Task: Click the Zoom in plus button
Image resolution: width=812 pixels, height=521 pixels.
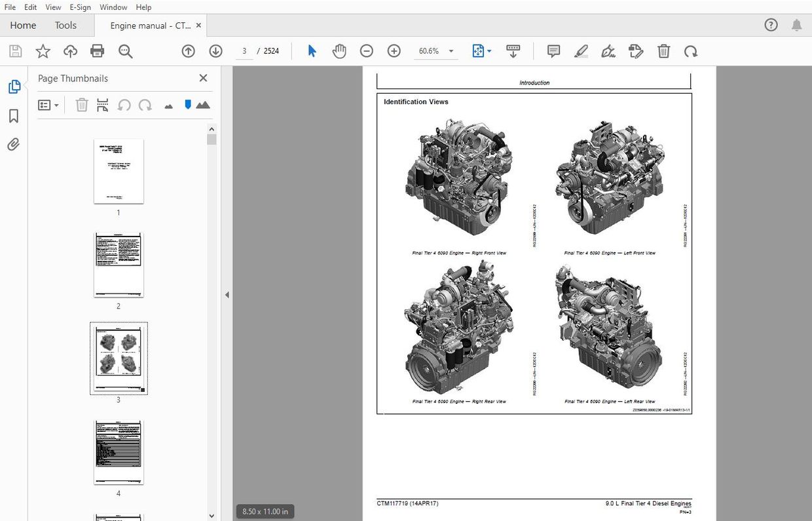Action: click(x=394, y=51)
